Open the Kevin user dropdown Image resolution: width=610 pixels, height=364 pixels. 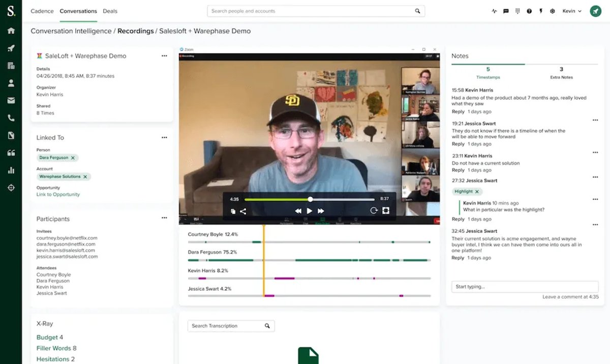[572, 11]
